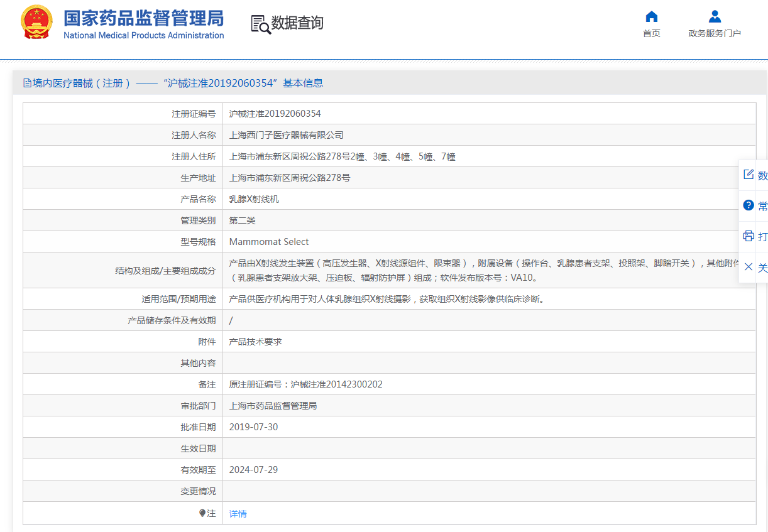
Task: Click the 国家药品监督管理局 title text
Action: (x=143, y=17)
